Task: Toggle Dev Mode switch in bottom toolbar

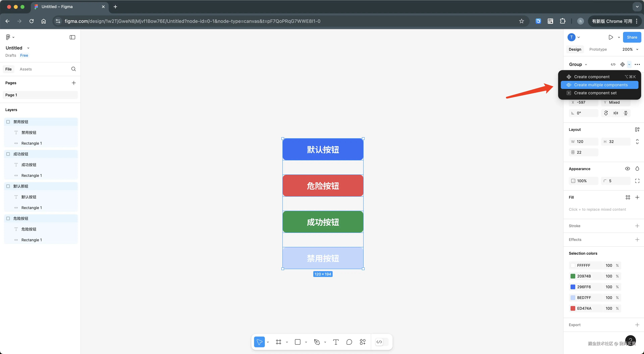Action: (x=382, y=342)
